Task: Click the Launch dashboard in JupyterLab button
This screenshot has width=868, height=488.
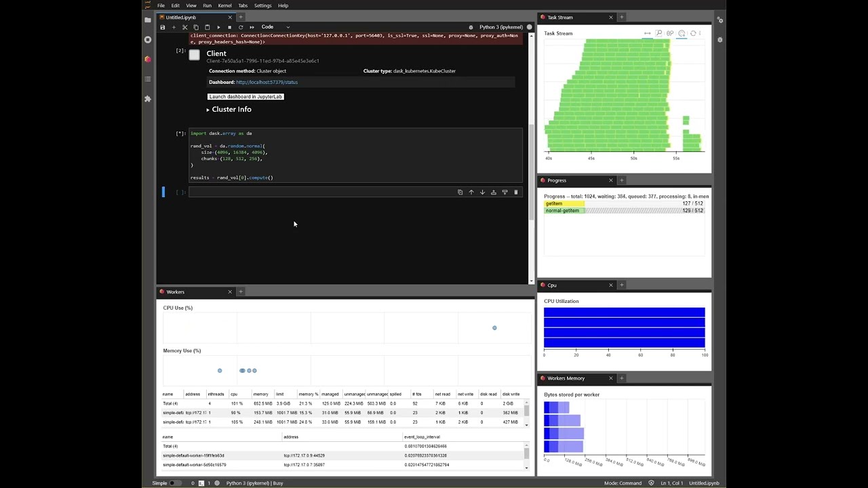Action: pos(245,97)
